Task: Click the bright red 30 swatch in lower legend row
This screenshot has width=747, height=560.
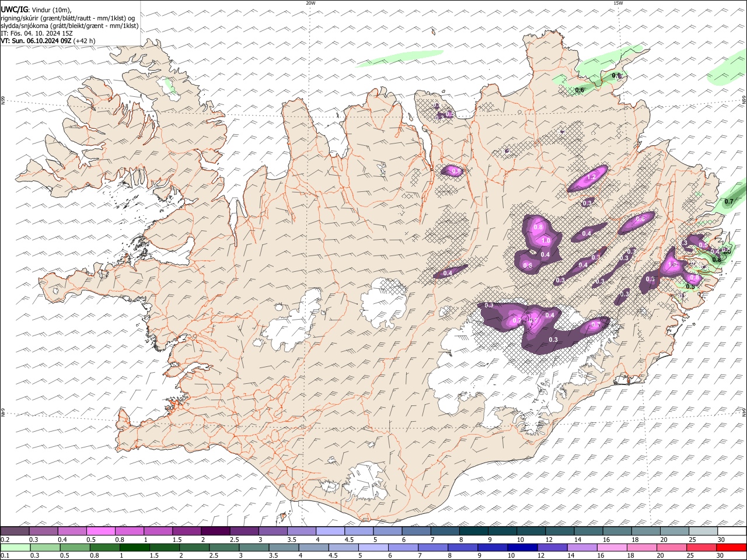Action: [731, 547]
